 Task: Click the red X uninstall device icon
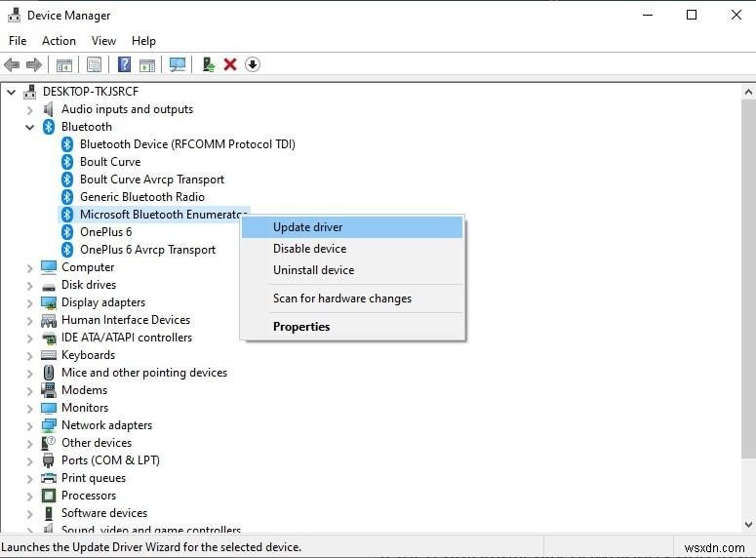pyautogui.click(x=230, y=64)
